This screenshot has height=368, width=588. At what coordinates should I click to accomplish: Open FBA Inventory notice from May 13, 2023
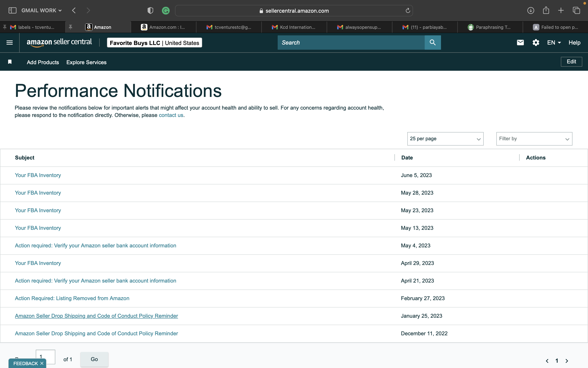pos(38,228)
